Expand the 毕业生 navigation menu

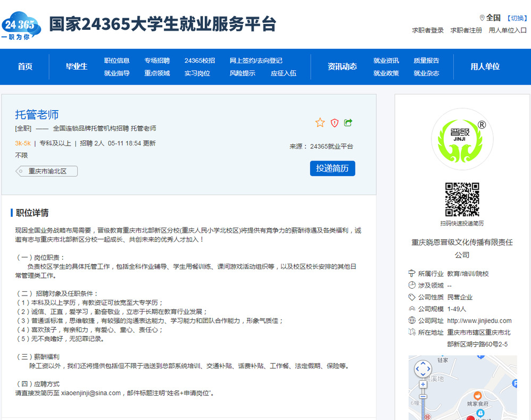[x=77, y=66]
